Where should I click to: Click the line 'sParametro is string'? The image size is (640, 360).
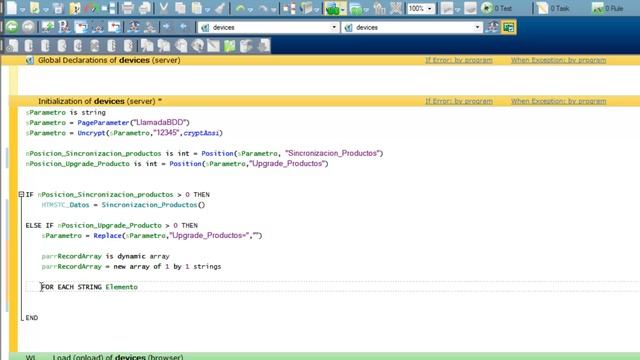click(66, 112)
